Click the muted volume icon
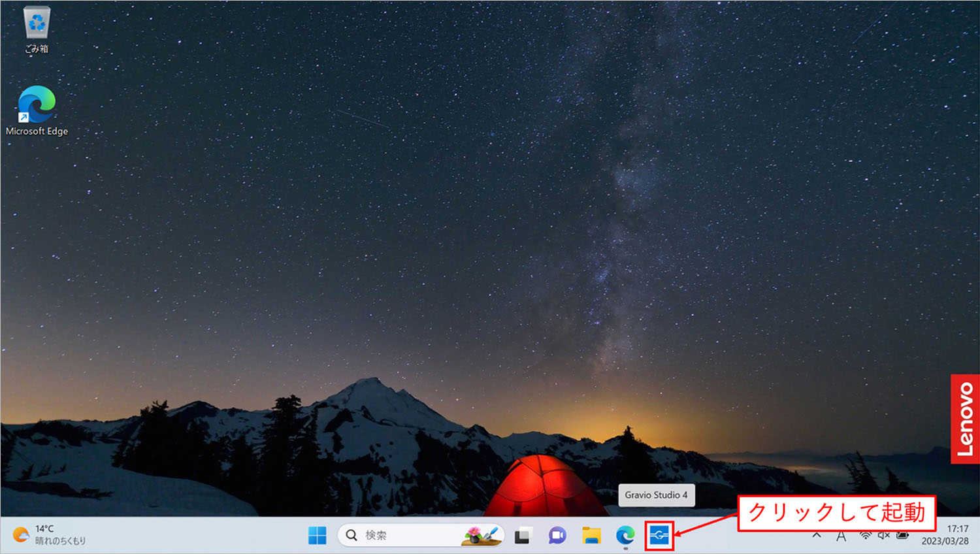 tap(884, 535)
